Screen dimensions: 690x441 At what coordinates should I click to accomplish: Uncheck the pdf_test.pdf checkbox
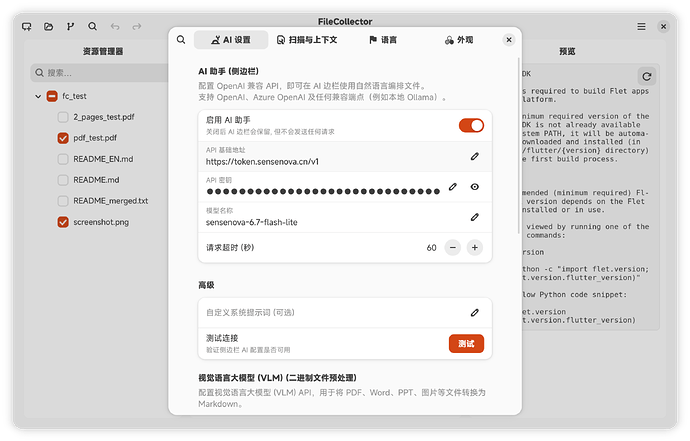(63, 138)
